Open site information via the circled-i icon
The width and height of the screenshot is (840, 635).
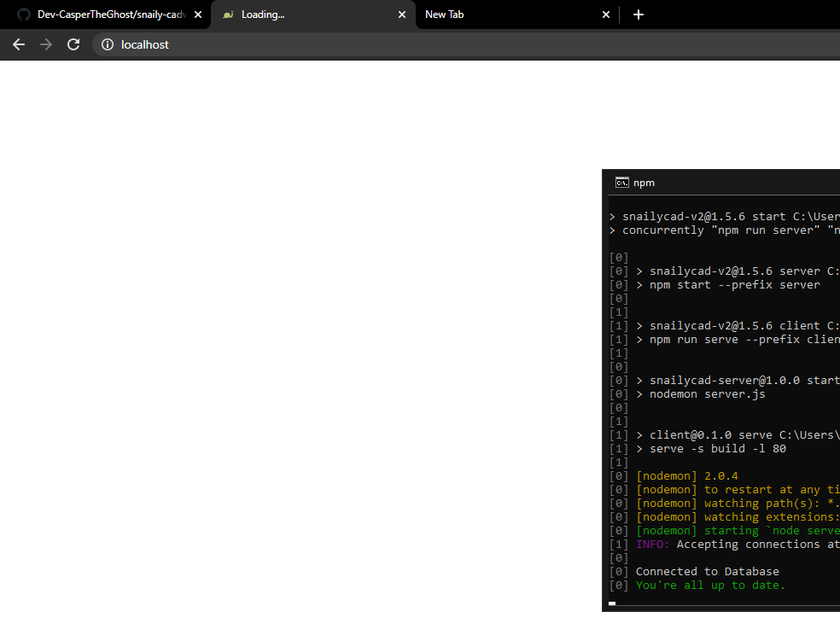pos(107,44)
